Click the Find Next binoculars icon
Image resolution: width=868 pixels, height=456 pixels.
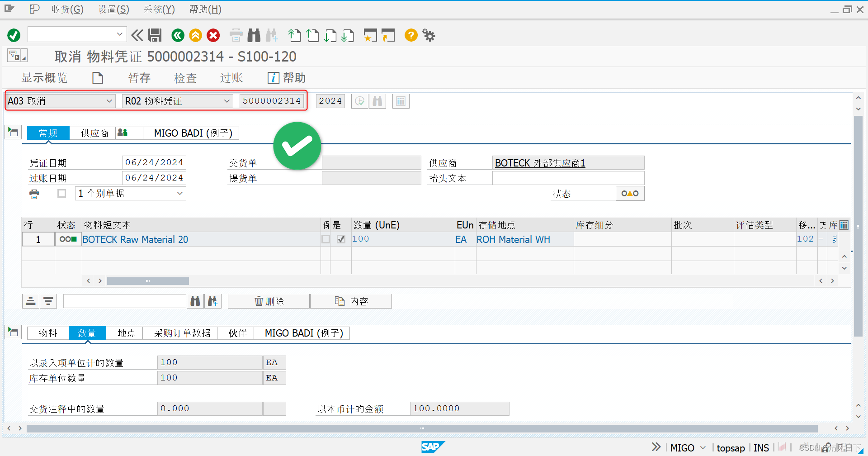point(272,35)
